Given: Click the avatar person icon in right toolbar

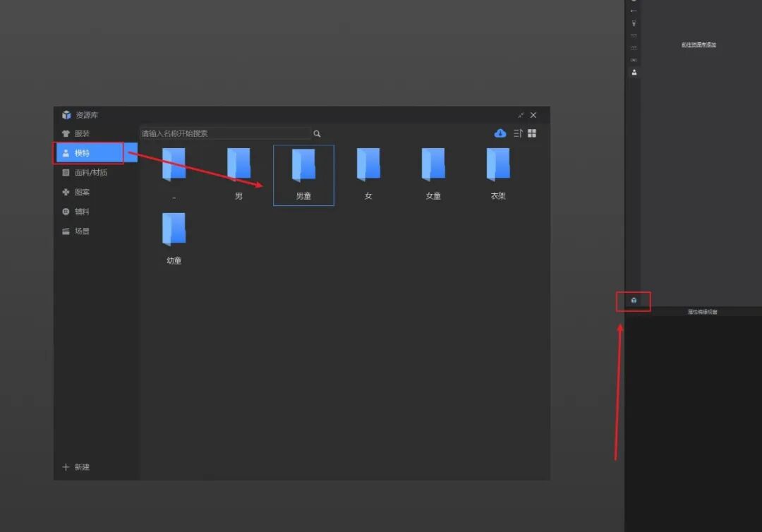Looking at the screenshot, I should pyautogui.click(x=634, y=73).
